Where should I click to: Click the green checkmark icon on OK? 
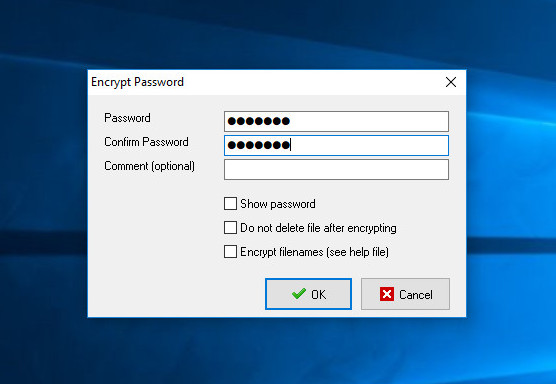click(x=299, y=294)
